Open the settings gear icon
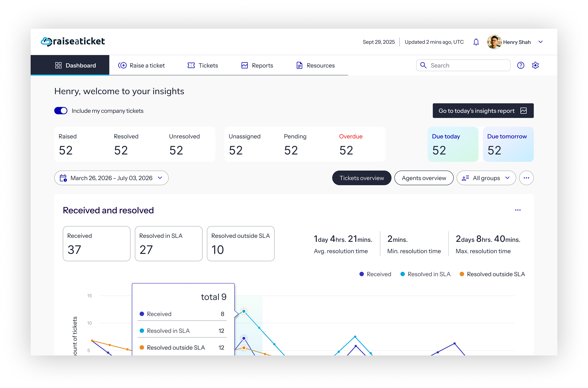588x388 pixels. [535, 65]
